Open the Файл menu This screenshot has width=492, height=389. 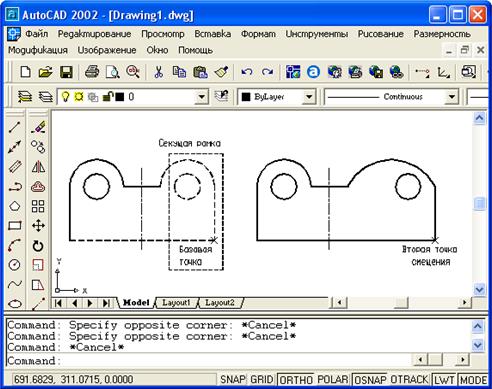[x=37, y=34]
